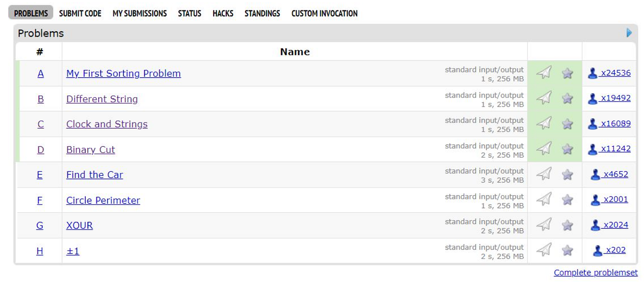Click the submit paper-plane icon for problem A
644x282 pixels.
coord(544,73)
